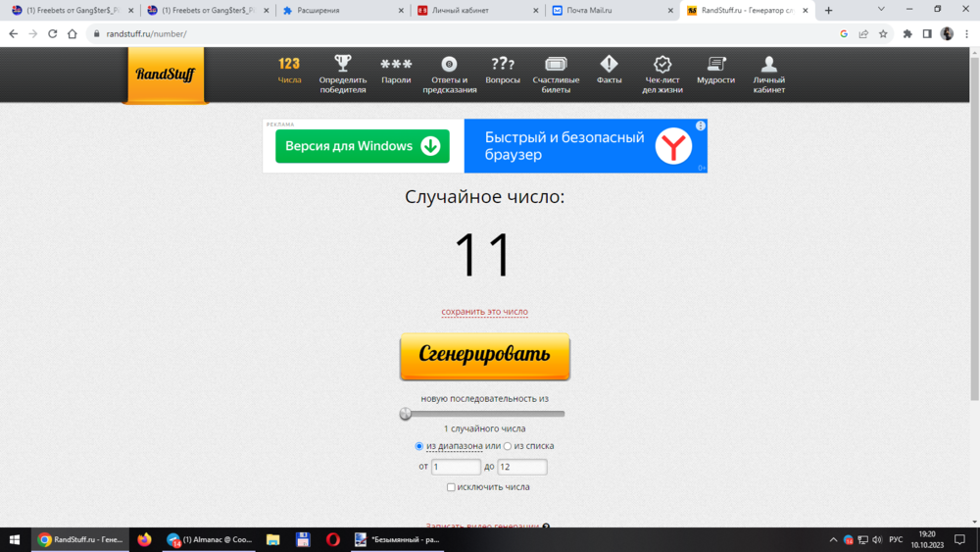
Task: Open РУС language indicator
Action: (x=896, y=539)
